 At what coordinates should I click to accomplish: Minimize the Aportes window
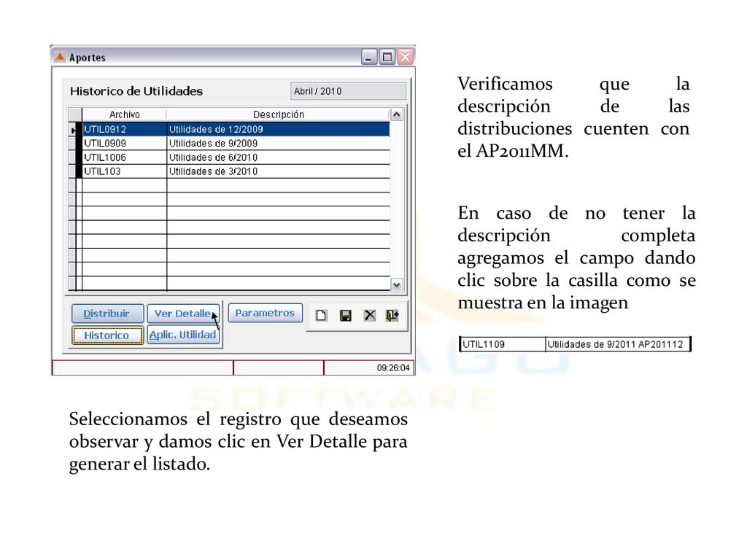coord(368,58)
